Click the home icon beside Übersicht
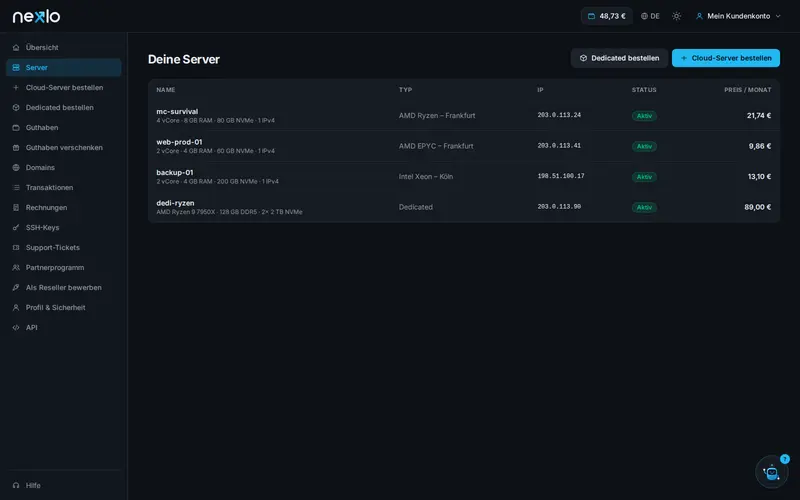 click(16, 47)
